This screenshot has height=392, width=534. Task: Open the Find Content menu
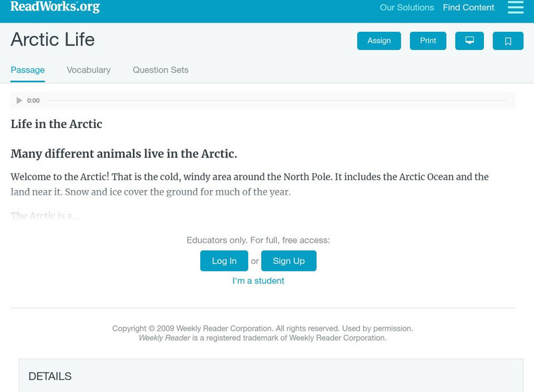coord(469,8)
